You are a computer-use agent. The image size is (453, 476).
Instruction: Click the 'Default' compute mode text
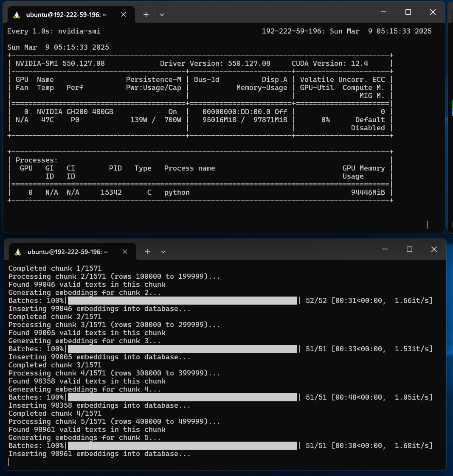click(x=370, y=120)
